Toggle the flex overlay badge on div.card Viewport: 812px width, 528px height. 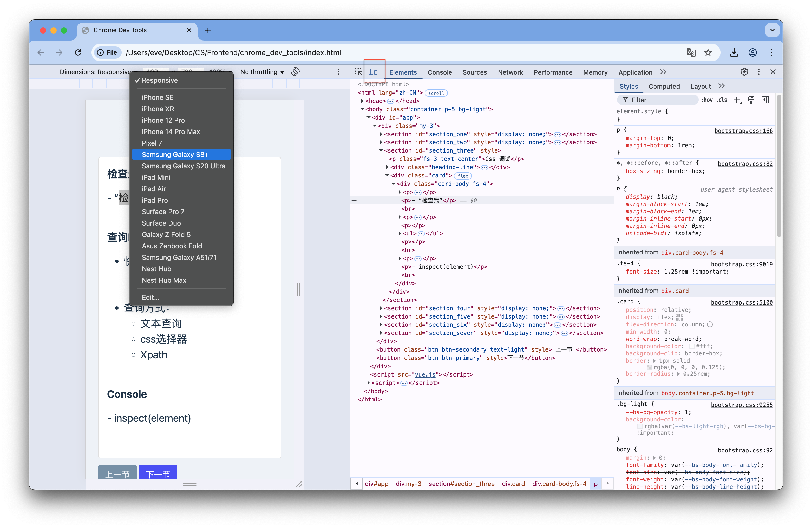[462, 176]
